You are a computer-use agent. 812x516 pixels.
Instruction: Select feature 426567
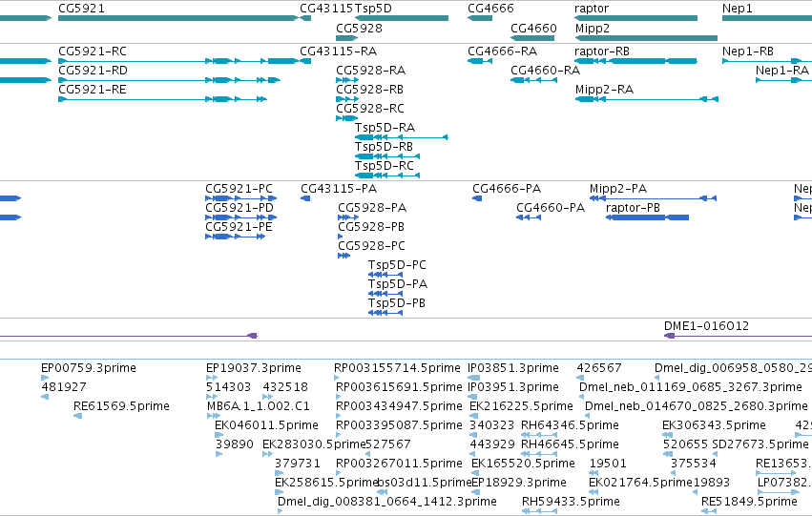pyautogui.click(x=580, y=378)
